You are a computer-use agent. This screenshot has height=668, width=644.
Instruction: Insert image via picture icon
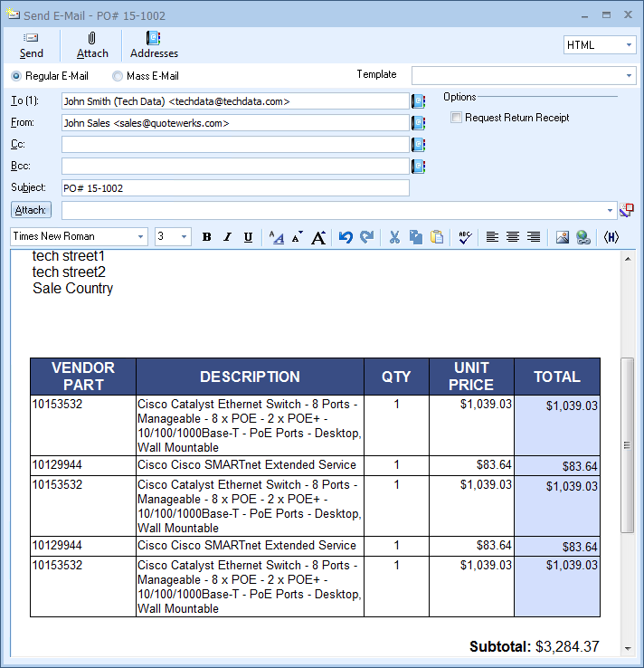click(x=562, y=237)
